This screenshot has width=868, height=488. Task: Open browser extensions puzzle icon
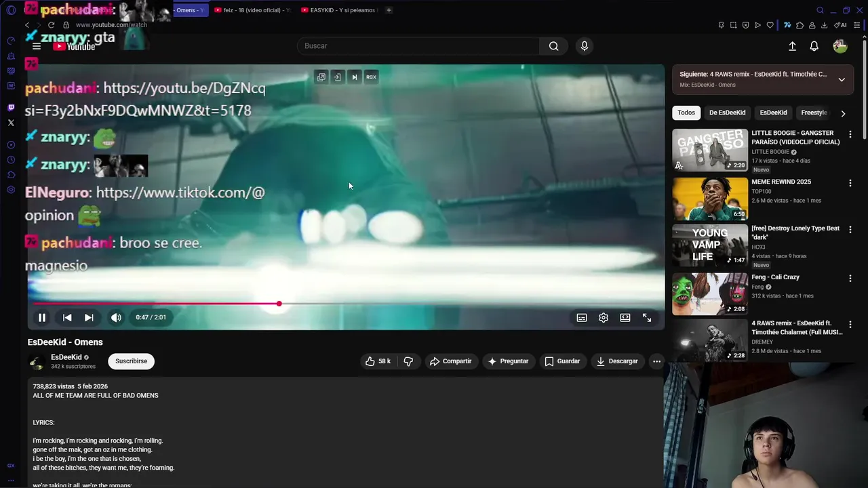800,25
